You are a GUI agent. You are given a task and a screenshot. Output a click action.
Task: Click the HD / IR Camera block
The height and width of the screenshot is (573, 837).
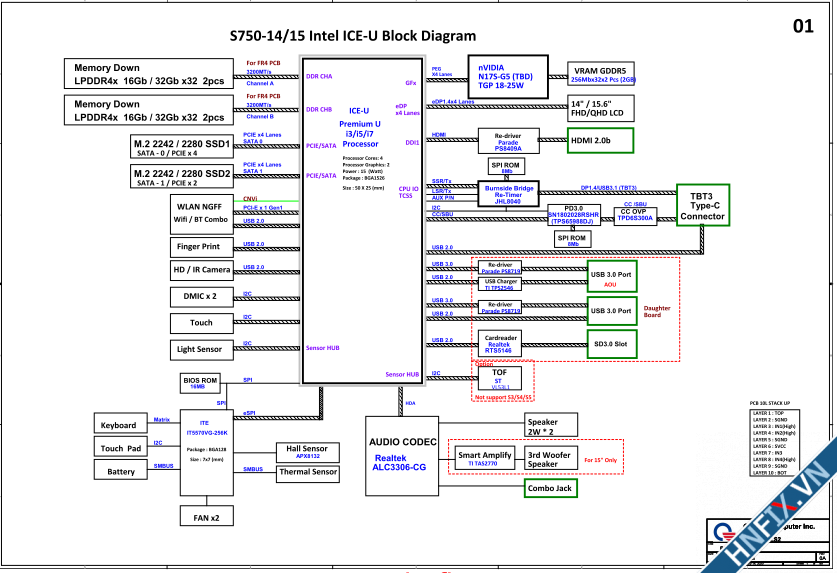coord(202,271)
